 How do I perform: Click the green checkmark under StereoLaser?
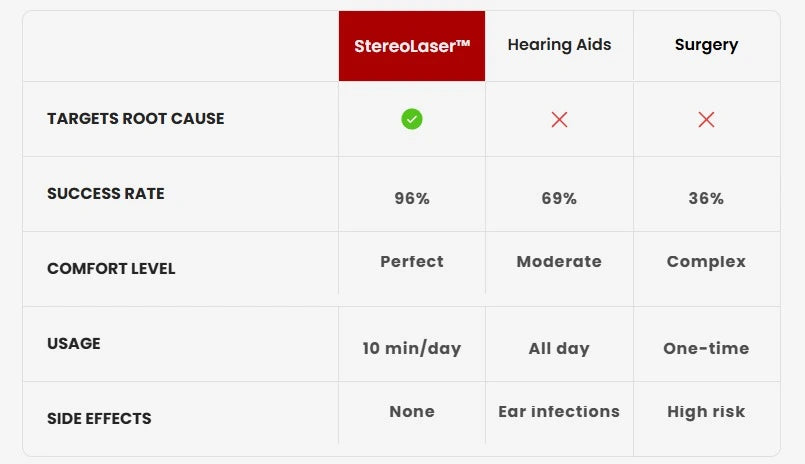point(412,119)
